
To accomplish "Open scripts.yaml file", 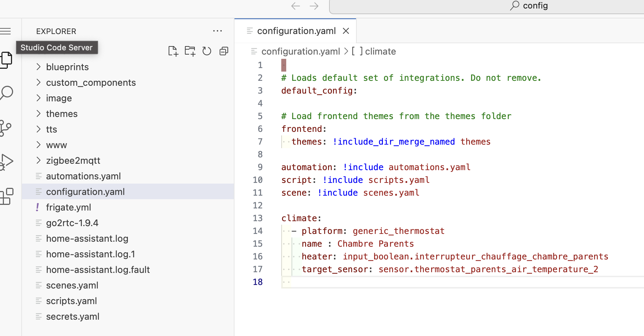I will coord(128,301).
